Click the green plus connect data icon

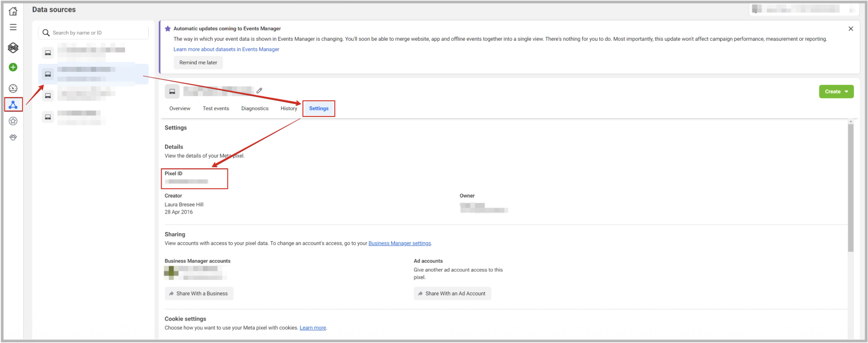tap(13, 67)
